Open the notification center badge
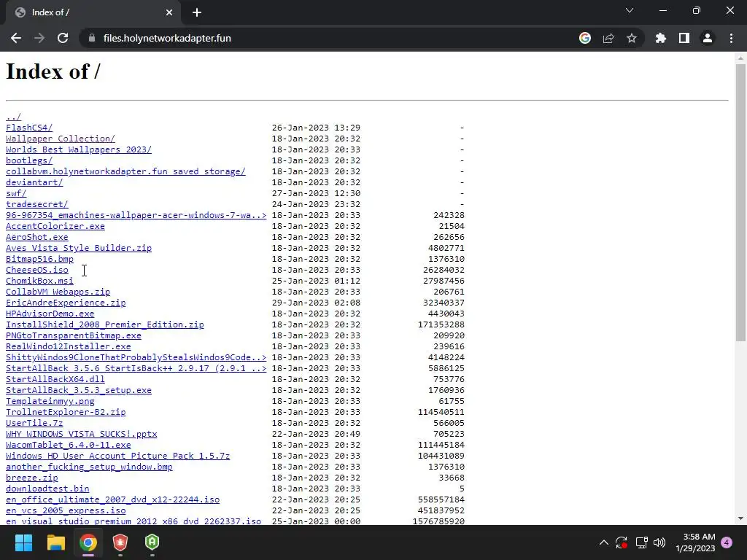 (x=727, y=542)
